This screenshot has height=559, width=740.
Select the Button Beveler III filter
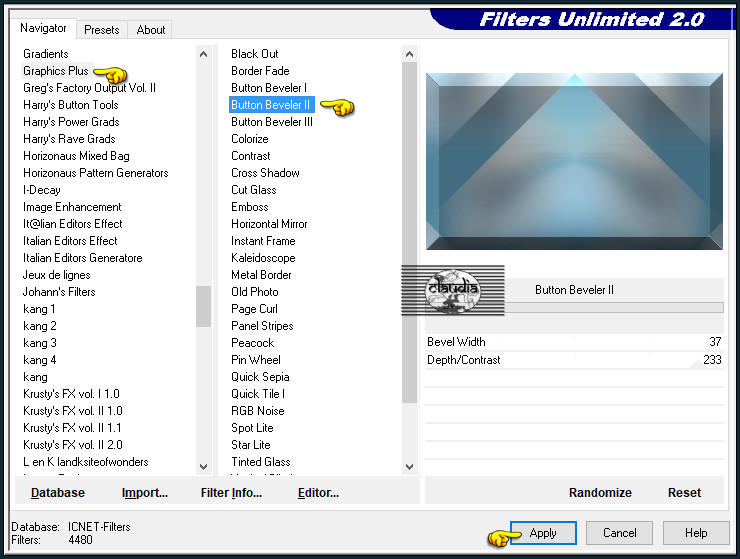pyautogui.click(x=272, y=122)
